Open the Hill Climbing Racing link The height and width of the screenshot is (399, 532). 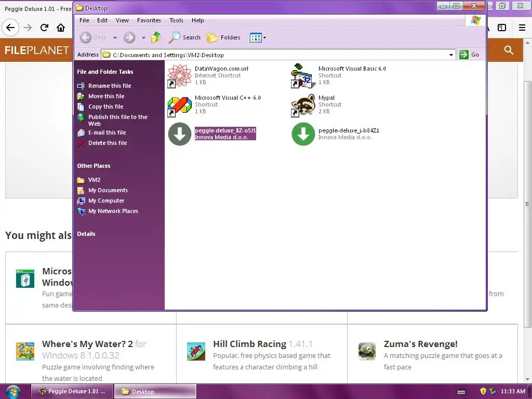coord(262,344)
